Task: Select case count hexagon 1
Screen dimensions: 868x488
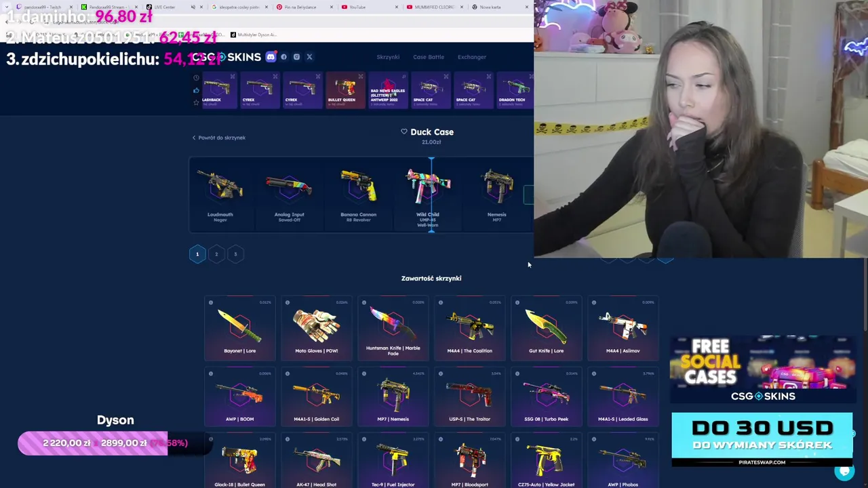Action: click(197, 254)
